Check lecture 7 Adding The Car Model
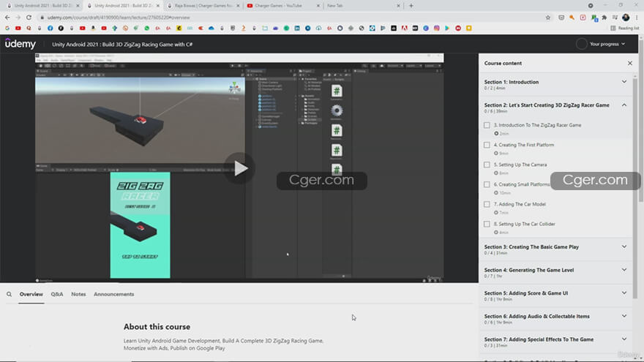 click(487, 204)
